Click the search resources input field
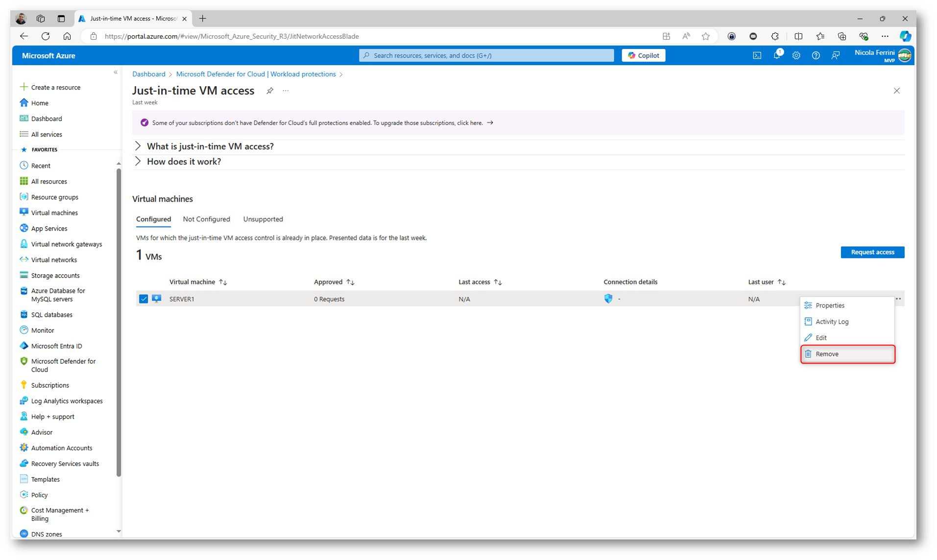937x560 pixels. click(x=486, y=55)
